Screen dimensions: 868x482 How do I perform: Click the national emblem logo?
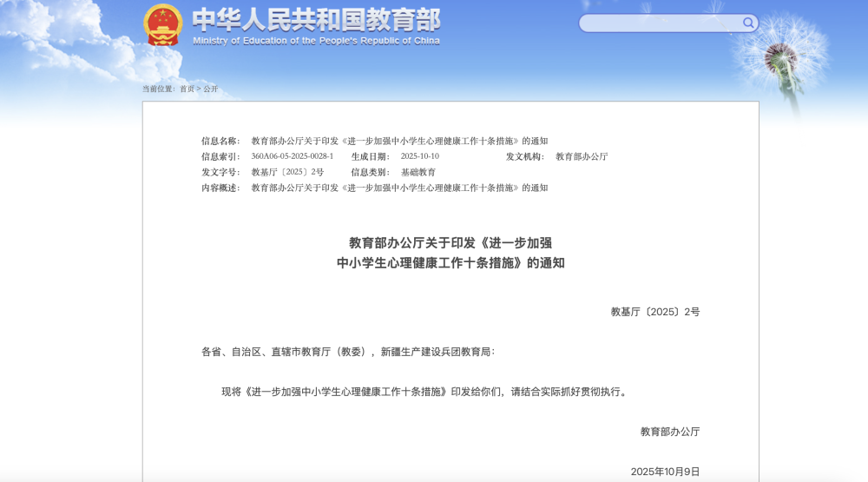163,24
